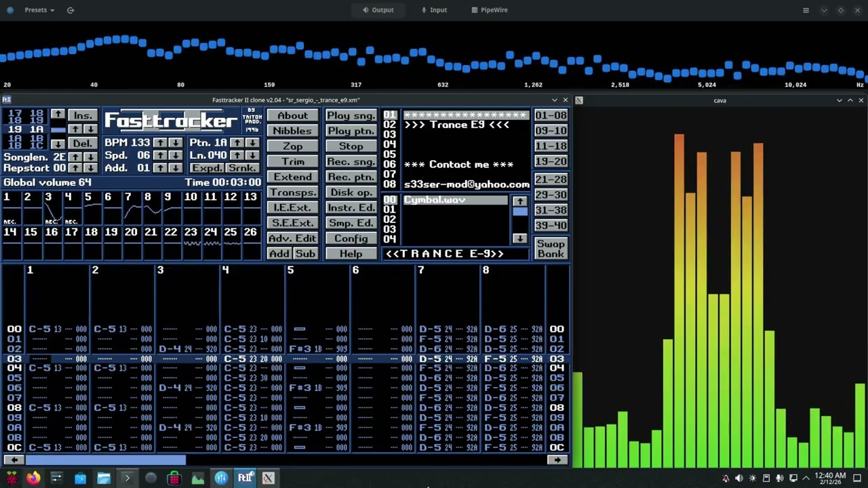Click Play sng. to play song
This screenshot has height=488, width=868.
351,115
